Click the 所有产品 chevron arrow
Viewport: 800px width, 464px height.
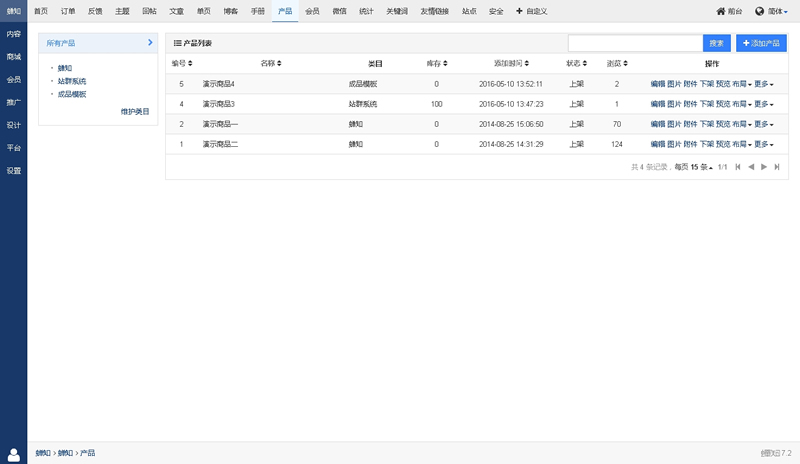(x=150, y=43)
